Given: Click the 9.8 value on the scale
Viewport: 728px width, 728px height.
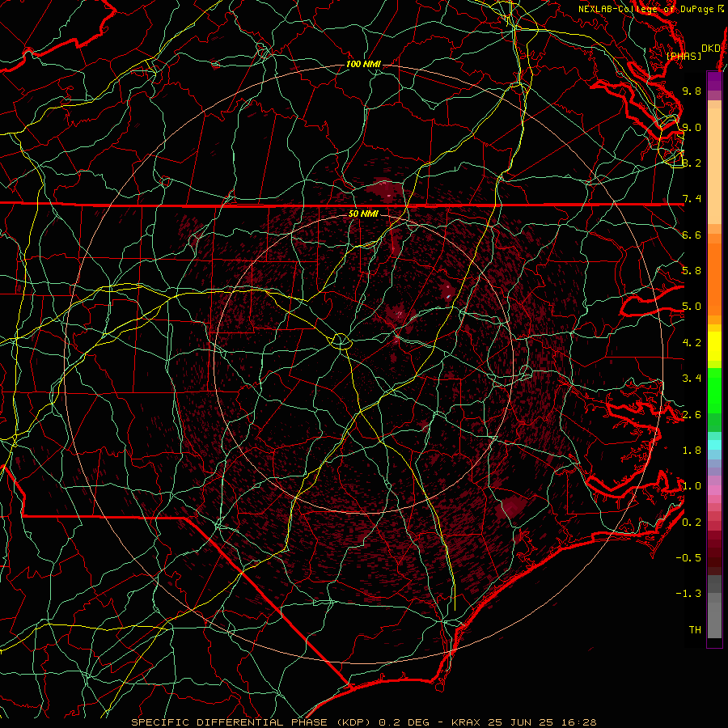Looking at the screenshot, I should tap(692, 91).
